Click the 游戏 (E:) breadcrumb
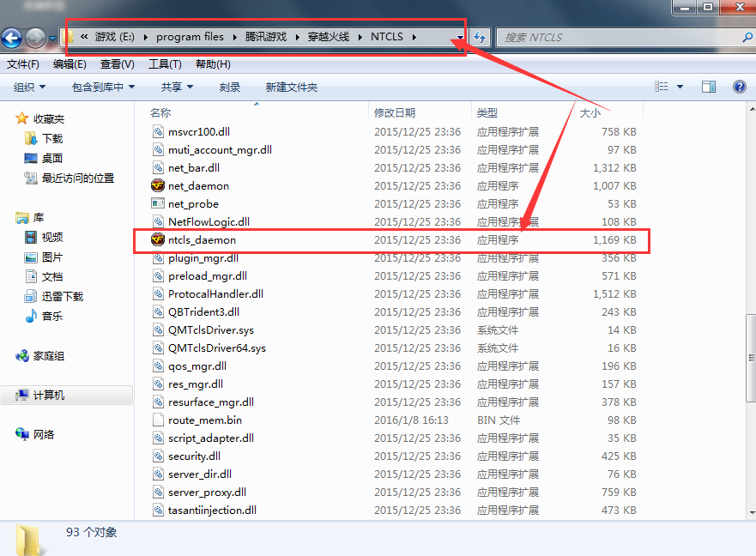This screenshot has height=556, width=756. click(x=115, y=37)
